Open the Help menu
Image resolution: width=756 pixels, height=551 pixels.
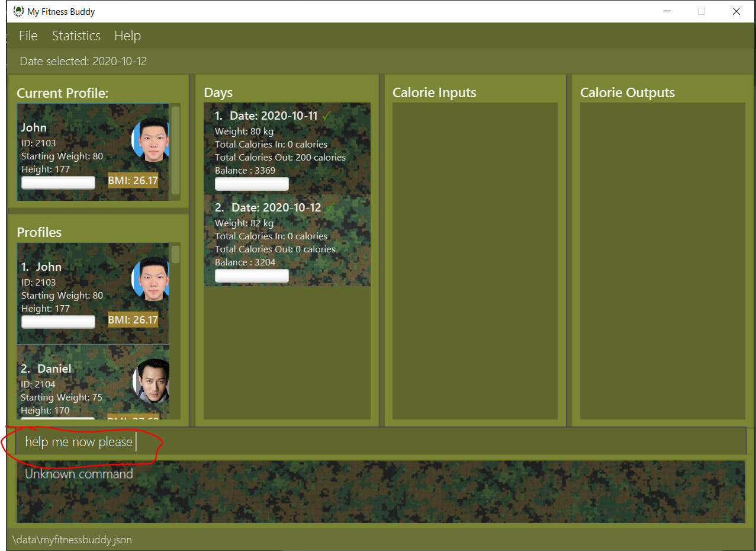coord(127,36)
